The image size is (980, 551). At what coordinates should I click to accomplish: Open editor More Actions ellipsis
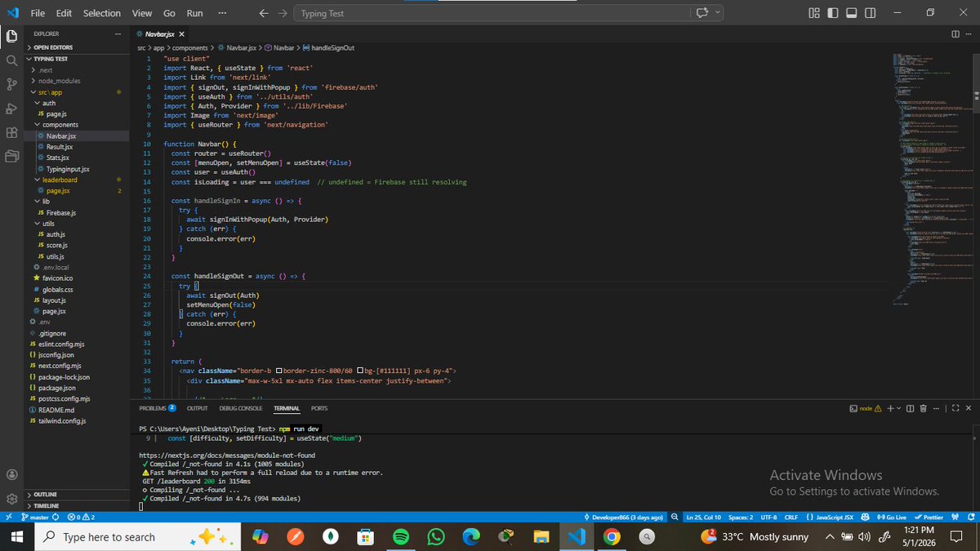(x=969, y=33)
